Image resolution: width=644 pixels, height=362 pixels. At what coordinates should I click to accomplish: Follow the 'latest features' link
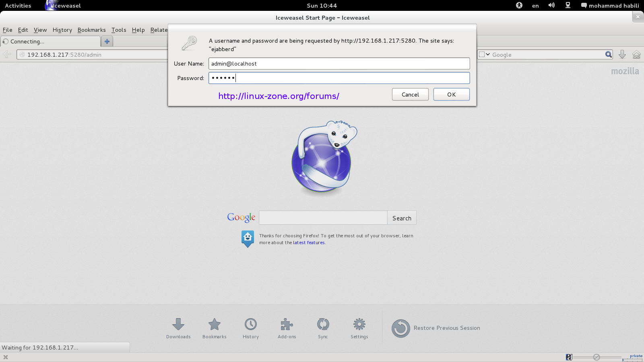[x=309, y=243]
